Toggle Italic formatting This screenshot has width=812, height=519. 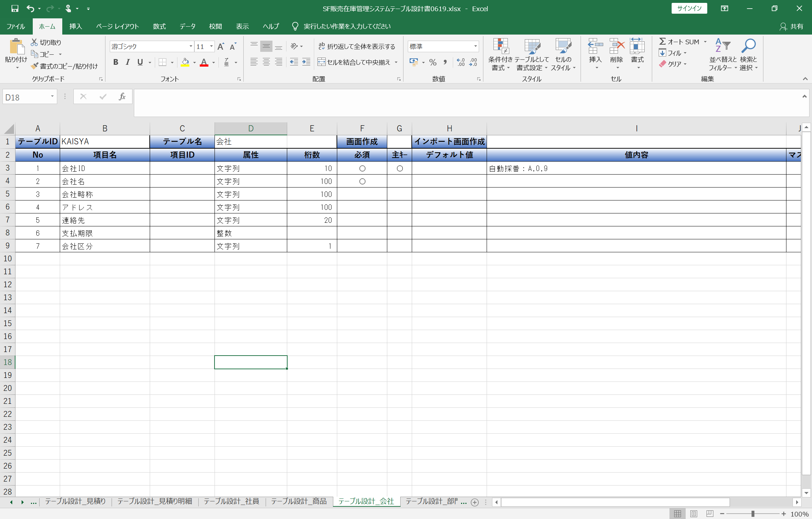pyautogui.click(x=128, y=62)
